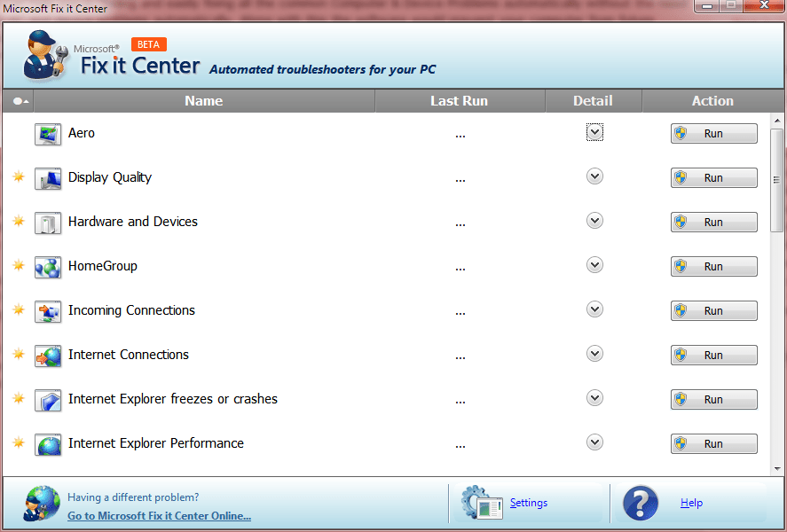Run Internet Explorer Performance troubleshooter
The height and width of the screenshot is (532, 787).
pyautogui.click(x=713, y=443)
